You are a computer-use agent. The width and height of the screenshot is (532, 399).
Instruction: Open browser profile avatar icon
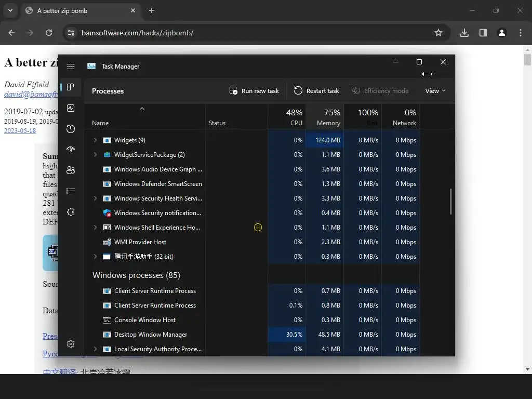tap(502, 33)
